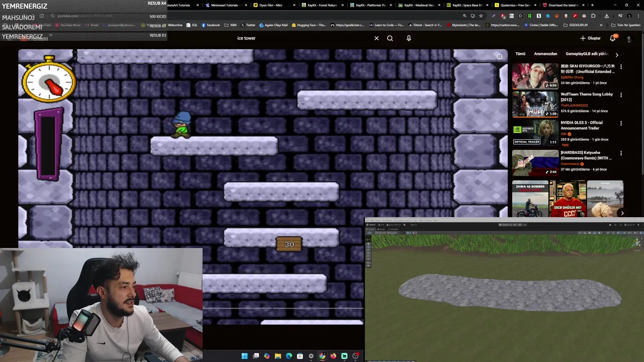Bookmark this page with the star icon
The image size is (644, 362).
(x=481, y=16)
